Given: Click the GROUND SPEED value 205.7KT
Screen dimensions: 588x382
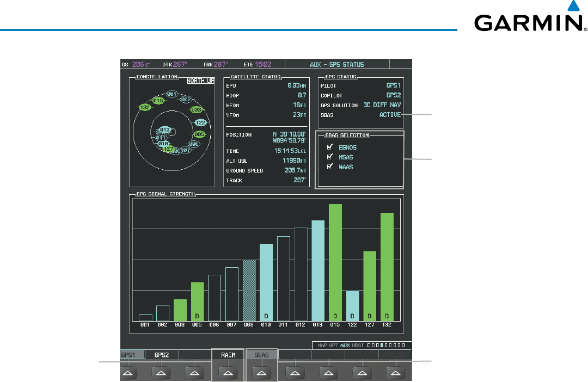Looking at the screenshot, I should (x=296, y=170).
